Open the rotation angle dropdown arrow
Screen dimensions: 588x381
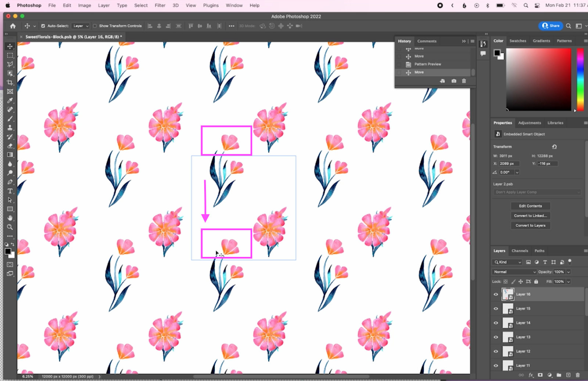tap(517, 172)
